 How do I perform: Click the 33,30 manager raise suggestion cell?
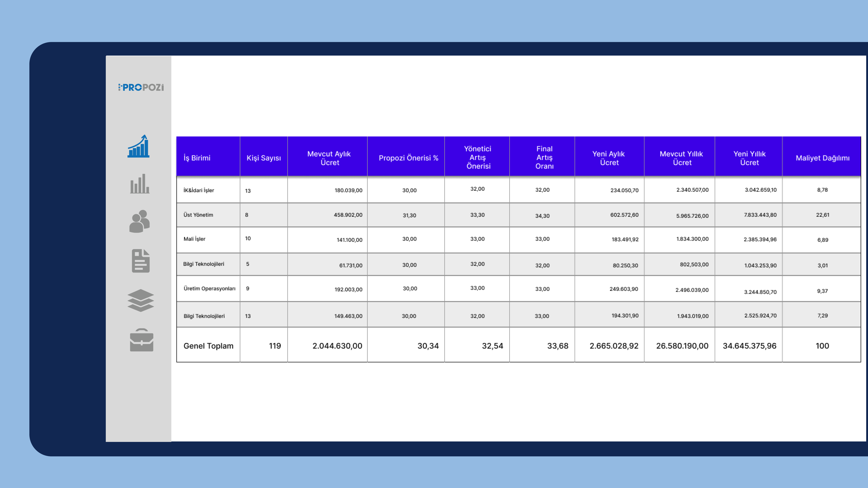[477, 215]
